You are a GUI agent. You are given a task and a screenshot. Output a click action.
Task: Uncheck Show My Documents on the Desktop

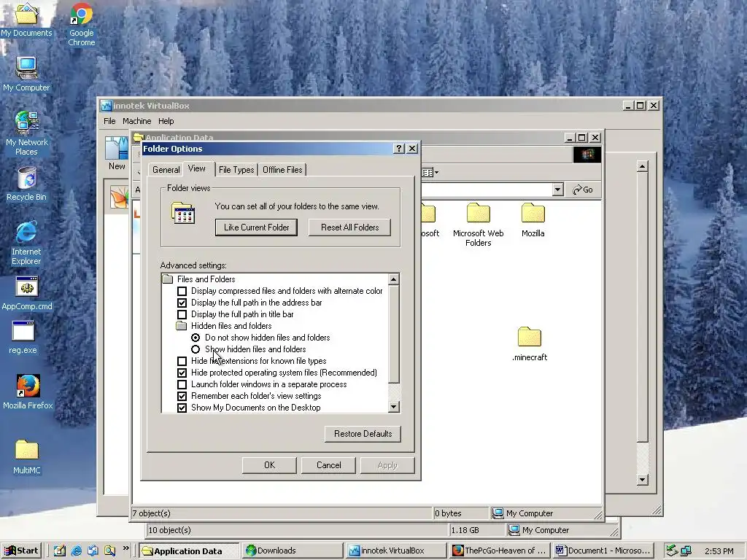[x=182, y=408]
